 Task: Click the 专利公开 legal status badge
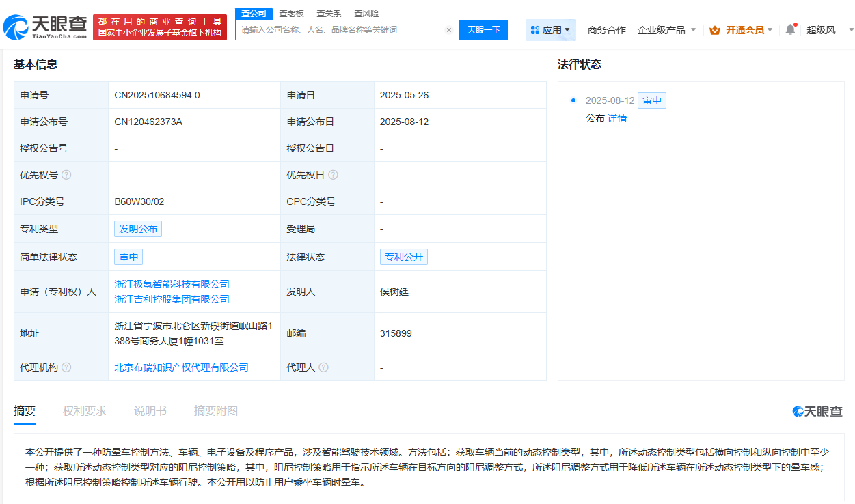tap(403, 256)
